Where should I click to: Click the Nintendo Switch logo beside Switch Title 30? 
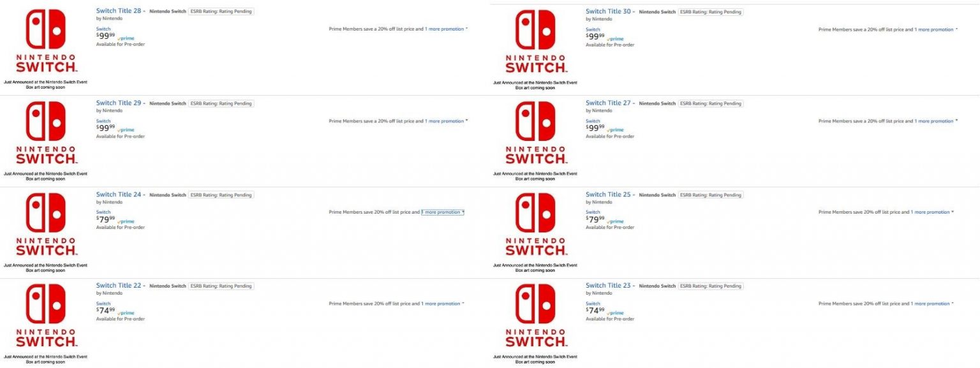coord(535,40)
